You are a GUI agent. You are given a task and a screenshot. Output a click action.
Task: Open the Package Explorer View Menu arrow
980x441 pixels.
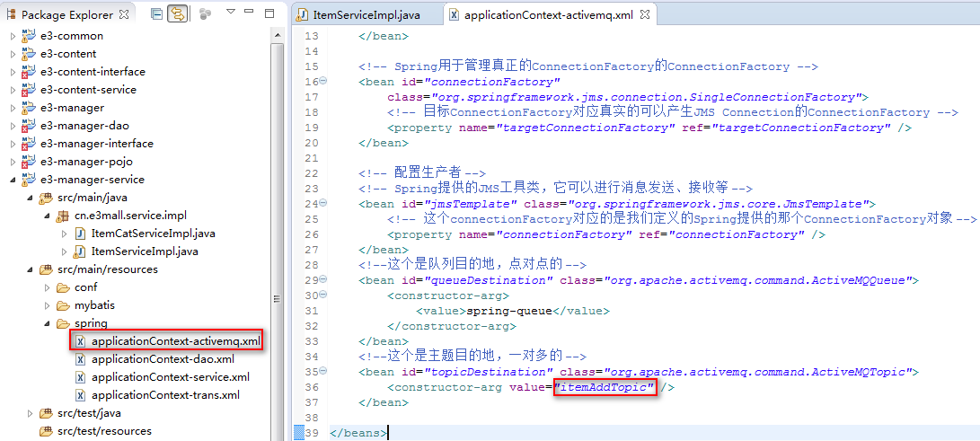point(231,12)
